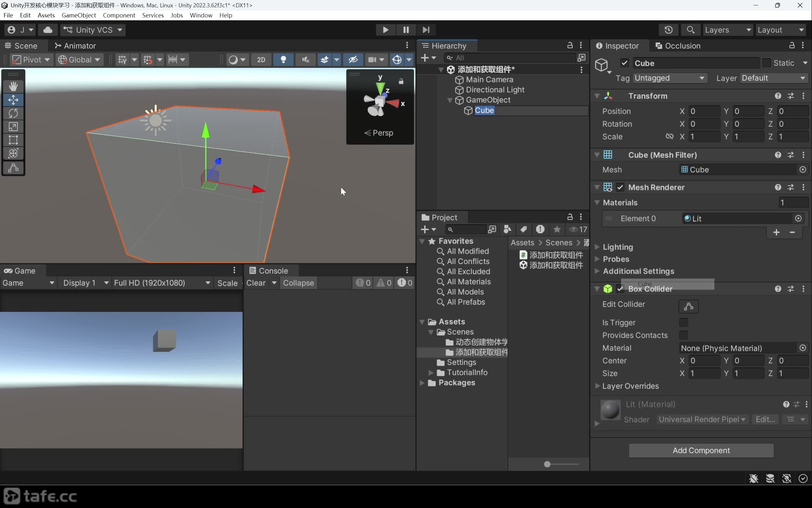Open the global Search magnifier icon
Viewport: 812px width, 508px height.
tap(691, 30)
